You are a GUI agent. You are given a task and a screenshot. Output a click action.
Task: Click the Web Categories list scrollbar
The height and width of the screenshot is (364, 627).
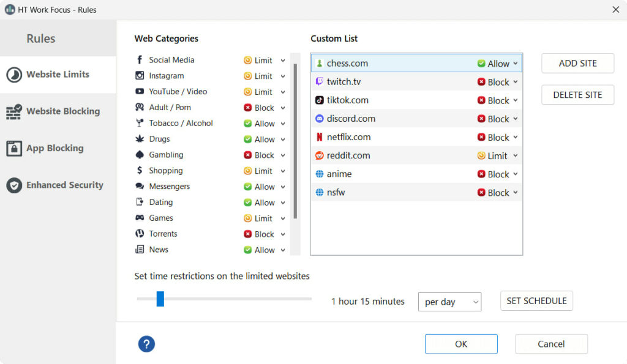[295, 141]
